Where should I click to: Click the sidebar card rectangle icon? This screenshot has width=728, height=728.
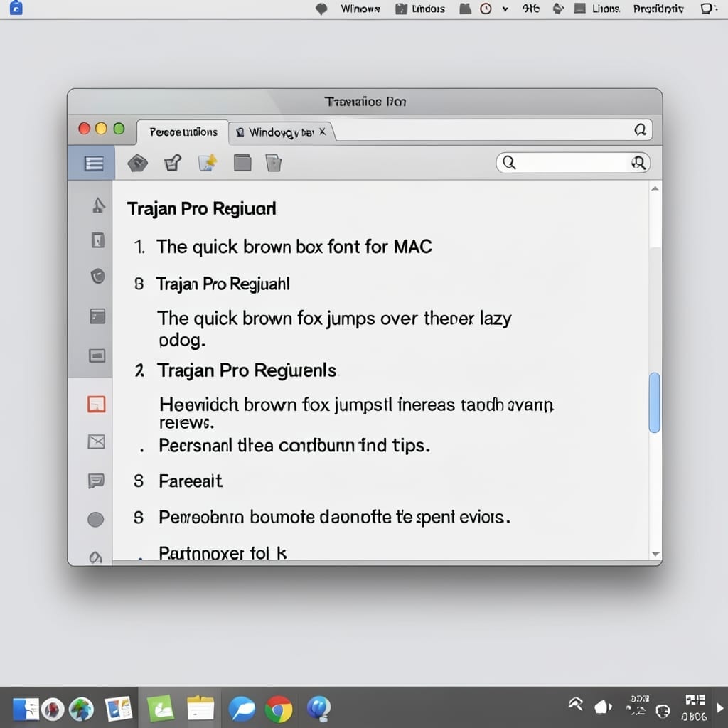[97, 355]
